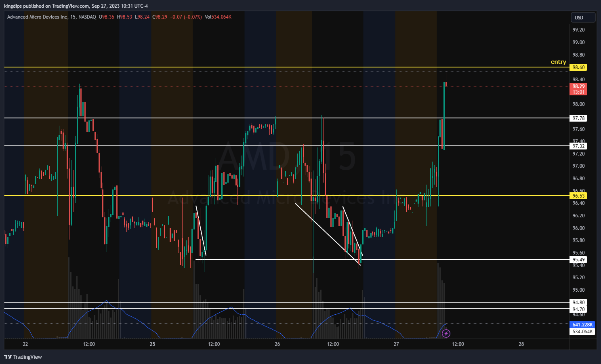This screenshot has width=601, height=364.
Task: Click the date 28 on time axis
Action: coord(521,344)
